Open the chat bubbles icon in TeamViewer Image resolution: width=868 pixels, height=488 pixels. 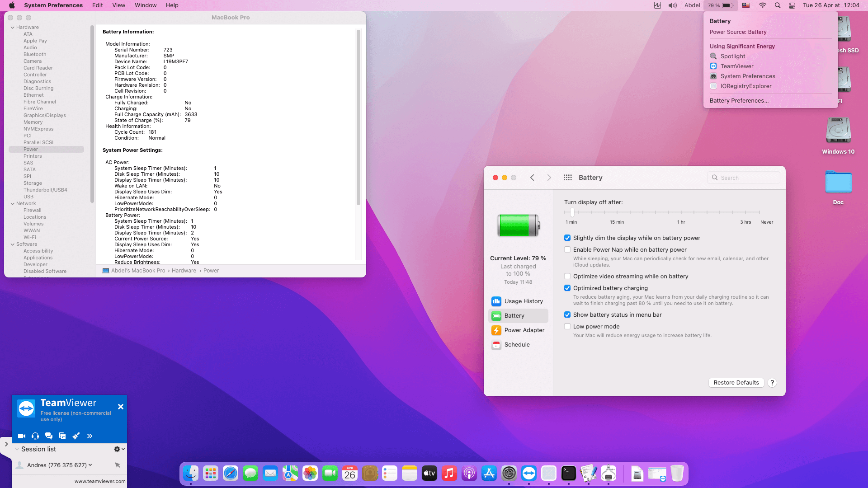click(49, 436)
